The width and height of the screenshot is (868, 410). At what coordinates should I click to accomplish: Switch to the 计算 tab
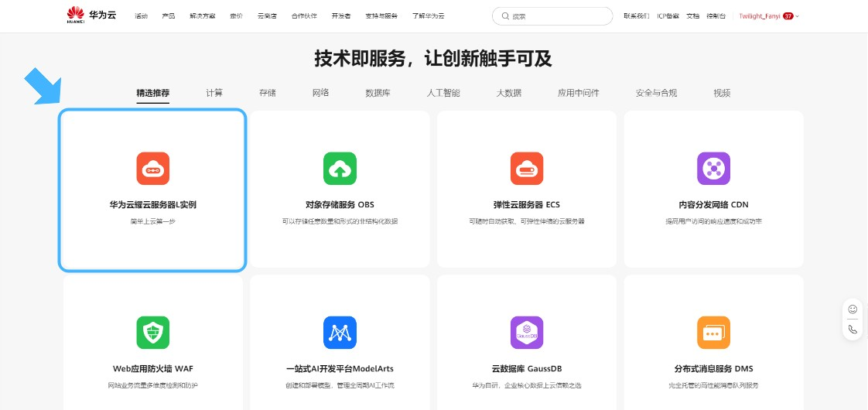pos(214,93)
